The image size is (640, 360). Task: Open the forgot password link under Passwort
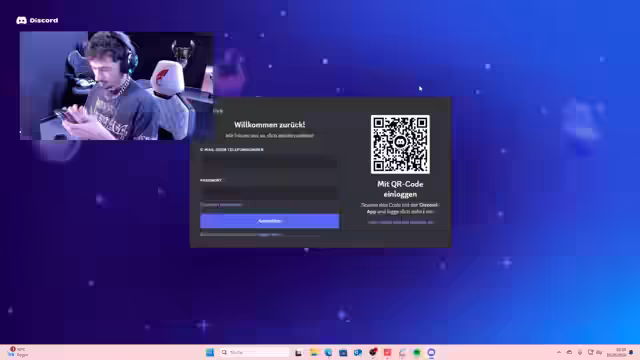(x=221, y=205)
